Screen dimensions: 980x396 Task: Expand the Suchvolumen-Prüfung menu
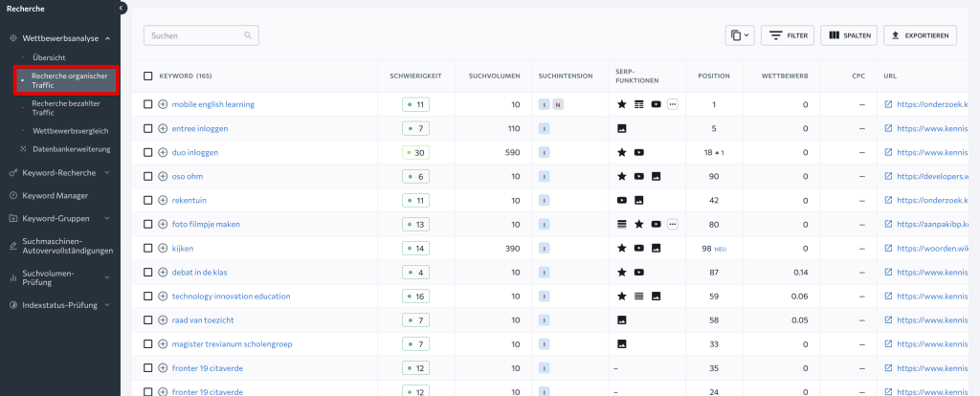(x=107, y=277)
